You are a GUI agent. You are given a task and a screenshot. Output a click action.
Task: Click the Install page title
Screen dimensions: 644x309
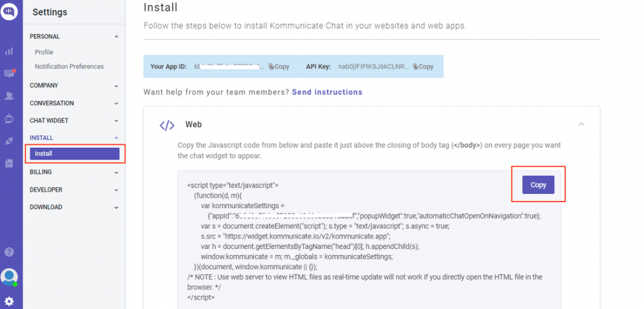pos(160,7)
